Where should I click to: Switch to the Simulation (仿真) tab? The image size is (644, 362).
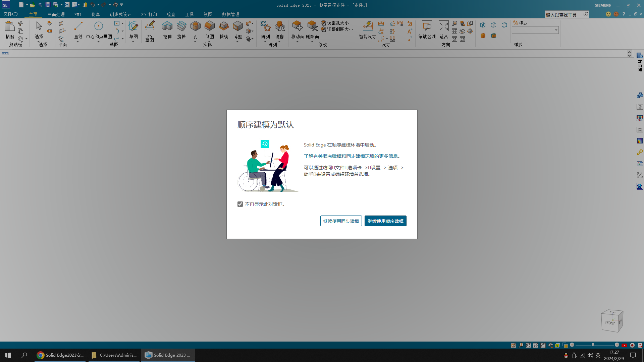tap(96, 14)
